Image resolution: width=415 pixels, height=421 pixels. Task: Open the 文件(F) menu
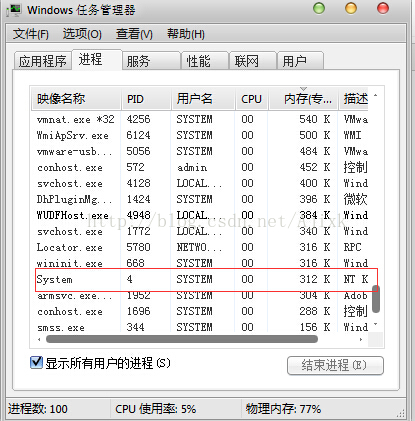click(x=31, y=34)
